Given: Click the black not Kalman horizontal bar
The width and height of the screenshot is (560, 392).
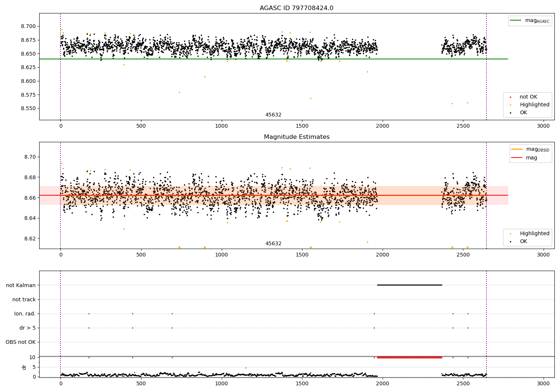Looking at the screenshot, I should (x=410, y=285).
